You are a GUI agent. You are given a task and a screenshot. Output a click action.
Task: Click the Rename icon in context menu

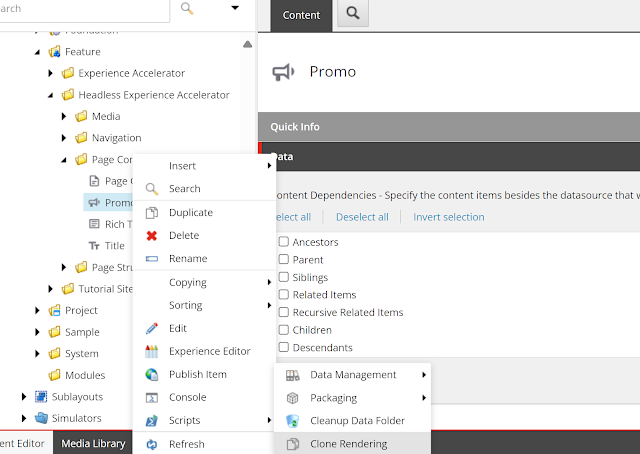[152, 258]
